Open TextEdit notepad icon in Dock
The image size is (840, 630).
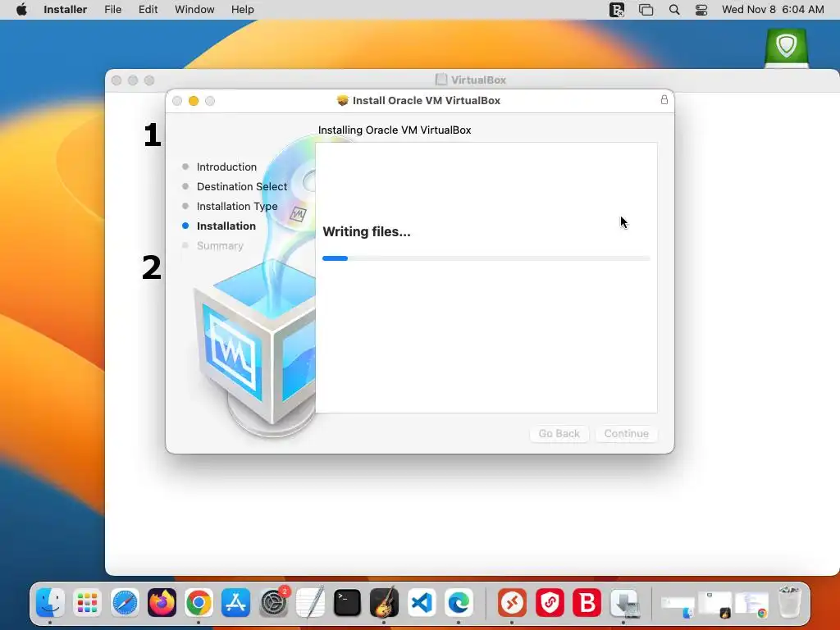(310, 603)
